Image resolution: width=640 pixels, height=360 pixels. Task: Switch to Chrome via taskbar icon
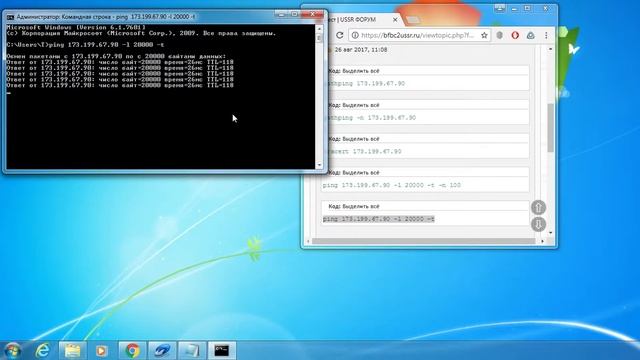(x=132, y=351)
